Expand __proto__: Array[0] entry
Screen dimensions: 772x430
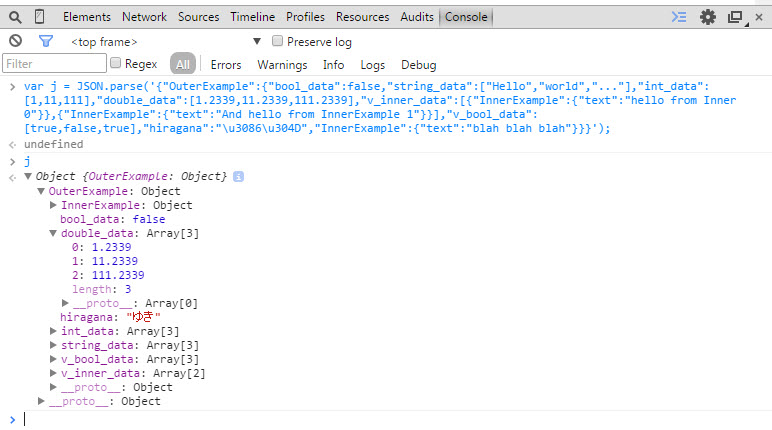click(65, 302)
